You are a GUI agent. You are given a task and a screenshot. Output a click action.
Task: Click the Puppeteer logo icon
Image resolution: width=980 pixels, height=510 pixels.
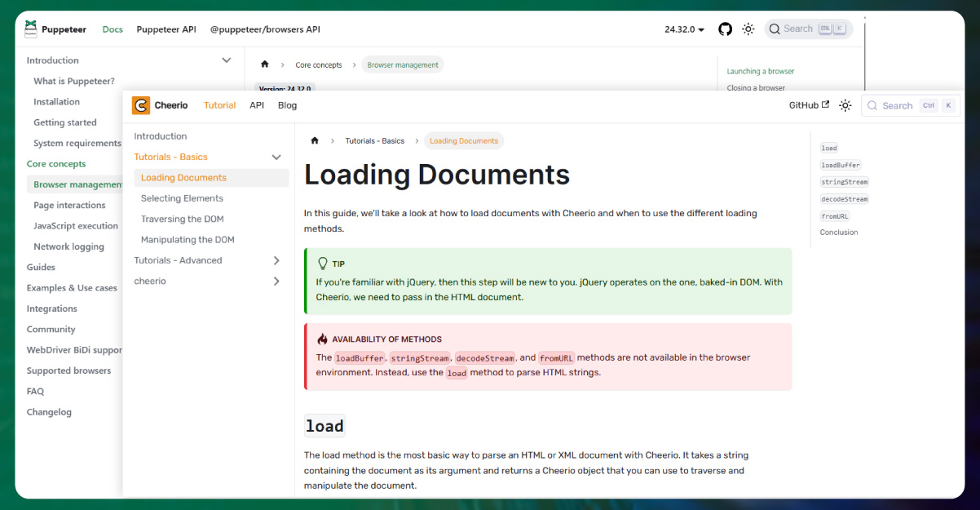pos(31,29)
